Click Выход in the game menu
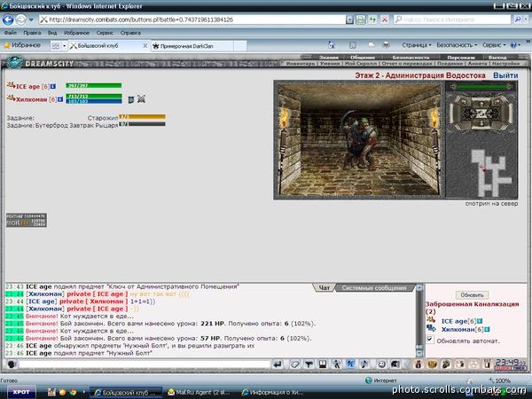Screen dimensions: 532x399 (497, 58)
